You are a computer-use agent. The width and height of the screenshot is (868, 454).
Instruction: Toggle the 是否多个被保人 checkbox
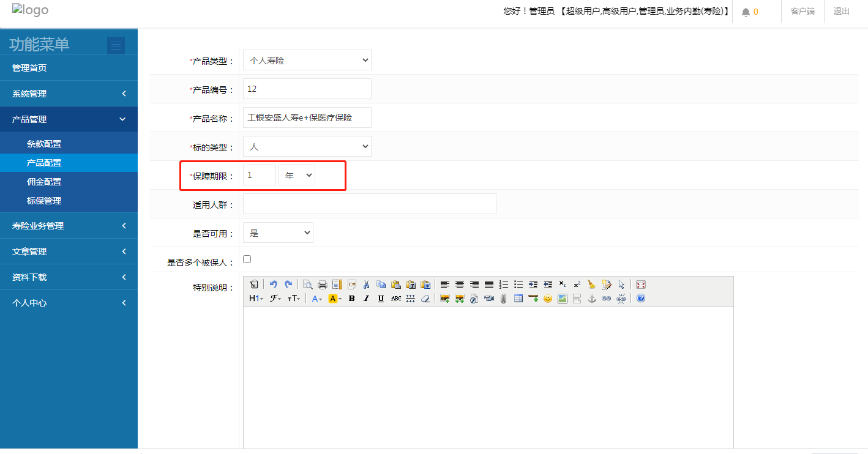click(247, 259)
